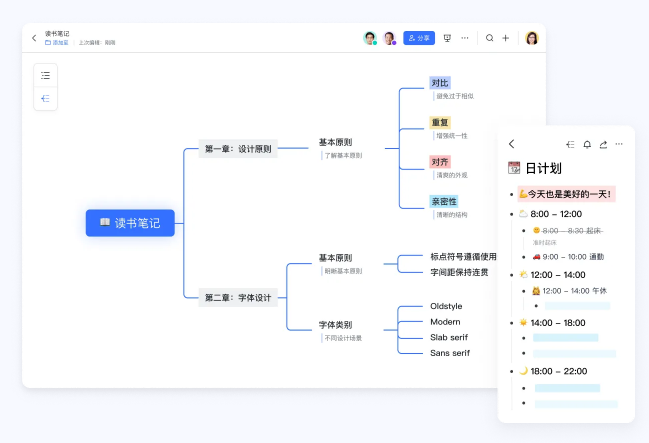This screenshot has height=443, width=649.
Task: Click note 不同设计场景
Action: click(343, 338)
